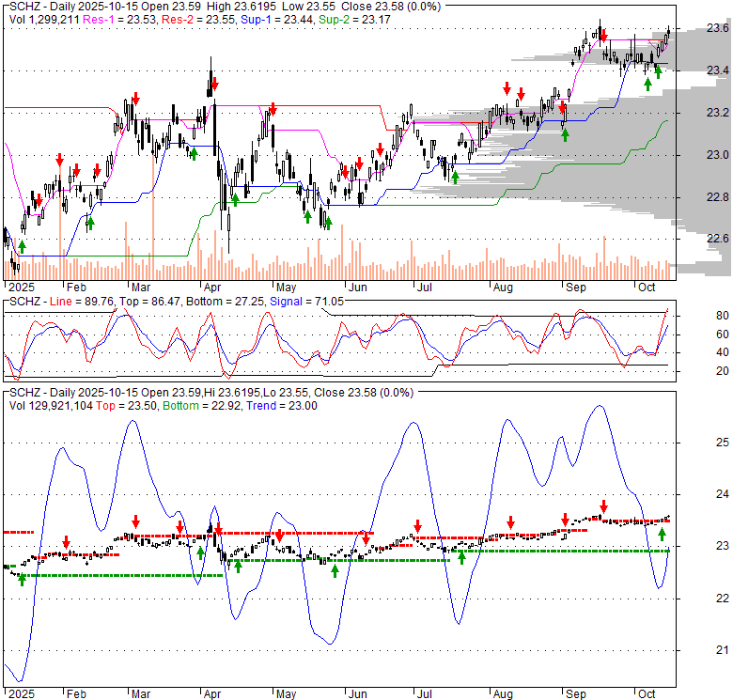Click the 23 label on trend chart axis
Screen dimensions: 733x700
[723, 546]
